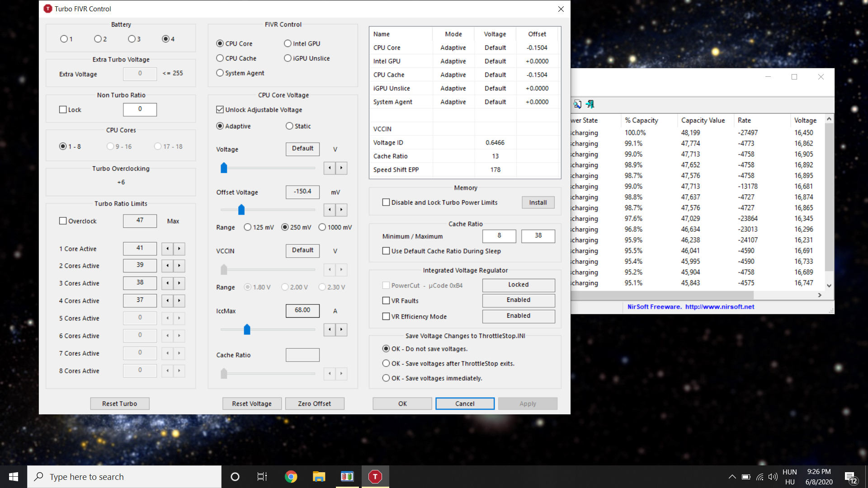Decrease 2 Cores Active ratio

(168, 266)
